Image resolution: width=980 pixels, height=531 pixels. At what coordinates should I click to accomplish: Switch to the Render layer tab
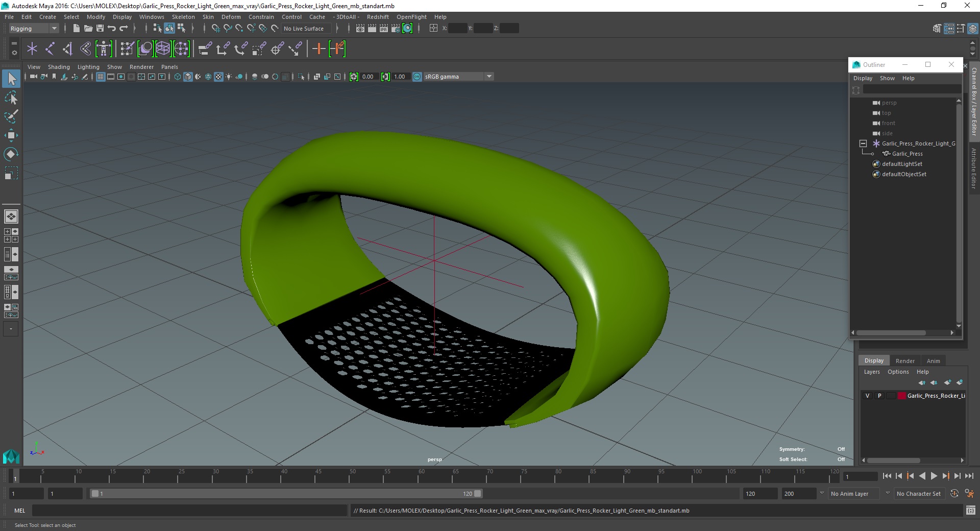(x=905, y=360)
